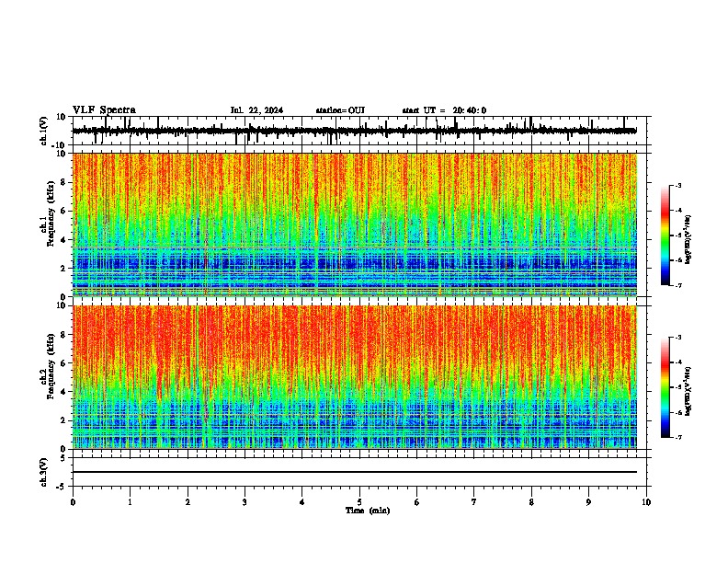
Task: Click the flat ch.3 voltage line
Action: tap(354, 472)
